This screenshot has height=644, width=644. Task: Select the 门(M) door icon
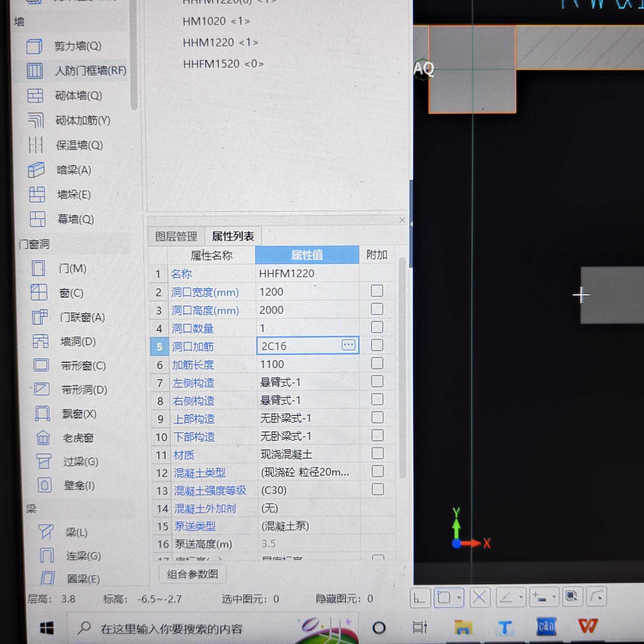coord(39,268)
